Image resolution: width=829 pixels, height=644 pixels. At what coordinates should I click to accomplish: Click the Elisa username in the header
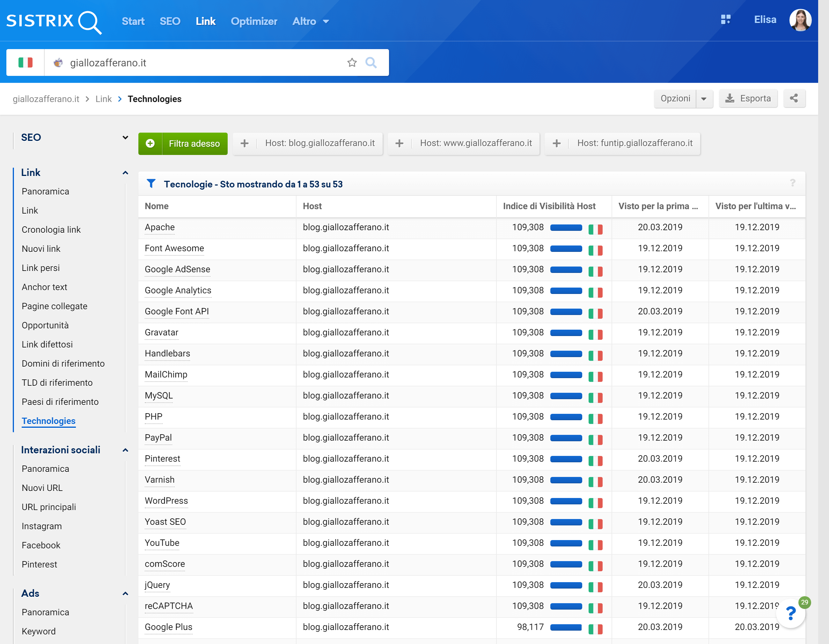[765, 20]
